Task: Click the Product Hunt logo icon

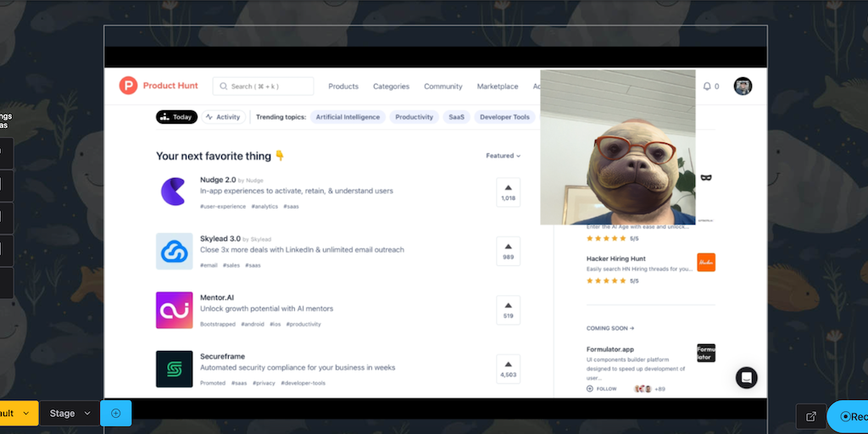Action: pyautogui.click(x=128, y=86)
